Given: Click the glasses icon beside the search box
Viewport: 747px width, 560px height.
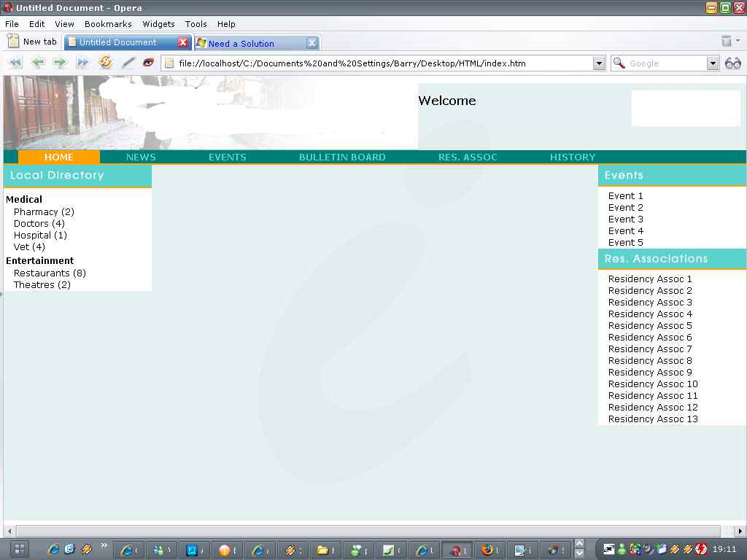Looking at the screenshot, I should click(732, 63).
